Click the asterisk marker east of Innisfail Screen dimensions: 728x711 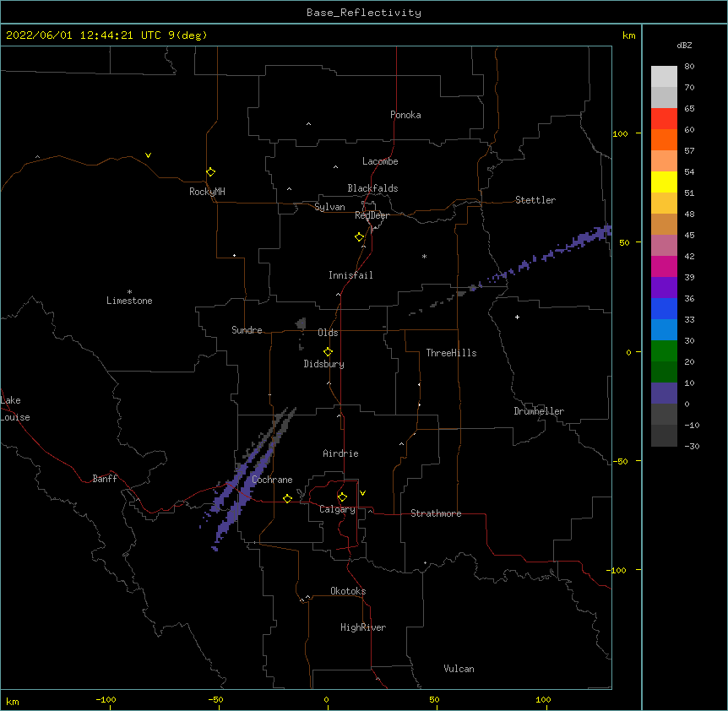(424, 256)
